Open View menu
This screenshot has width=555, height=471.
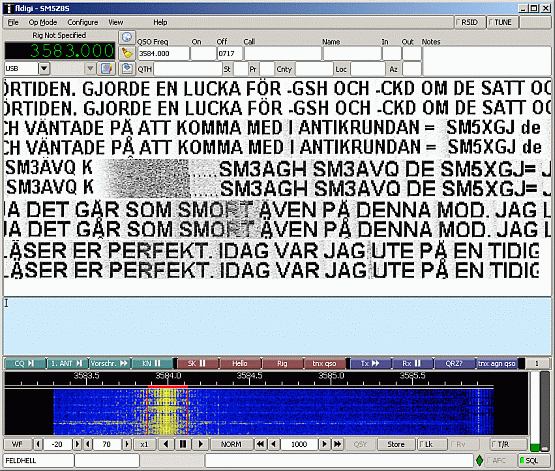tap(116, 22)
